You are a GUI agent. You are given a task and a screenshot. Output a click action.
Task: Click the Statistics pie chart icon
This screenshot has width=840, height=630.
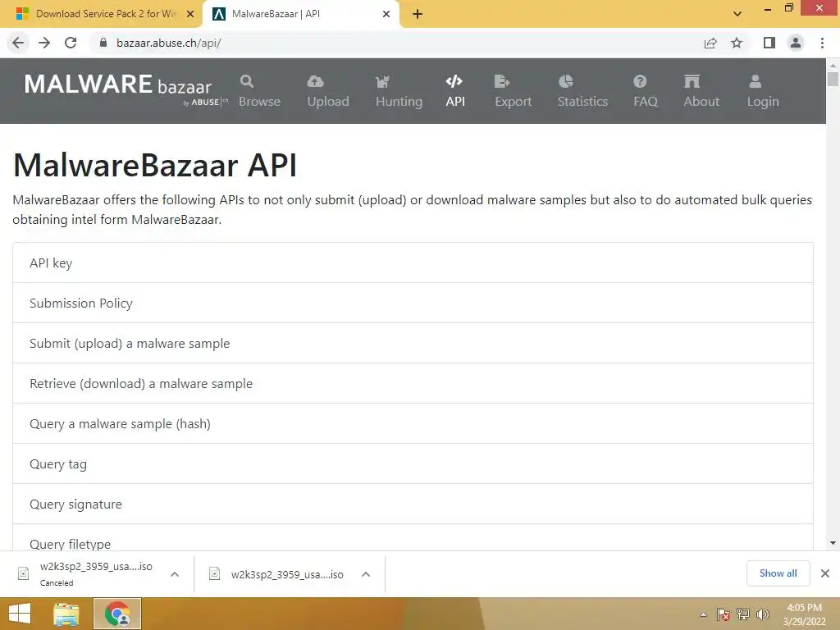(x=566, y=81)
